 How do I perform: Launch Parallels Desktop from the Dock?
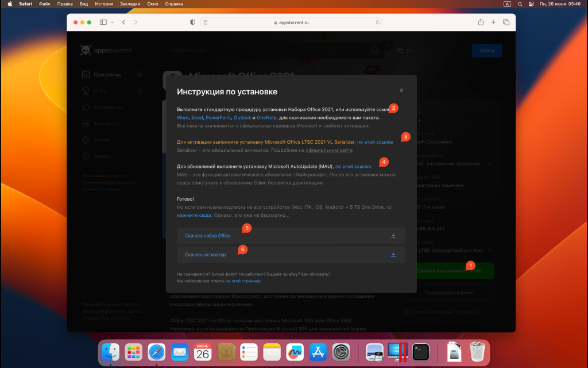397,352
